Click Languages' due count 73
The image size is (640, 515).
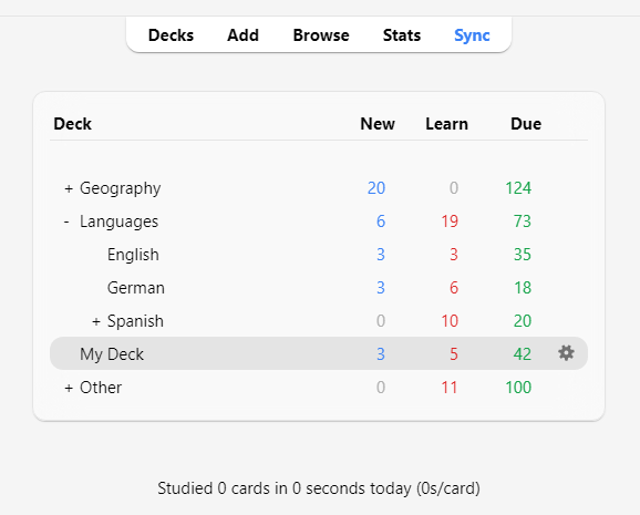(522, 222)
